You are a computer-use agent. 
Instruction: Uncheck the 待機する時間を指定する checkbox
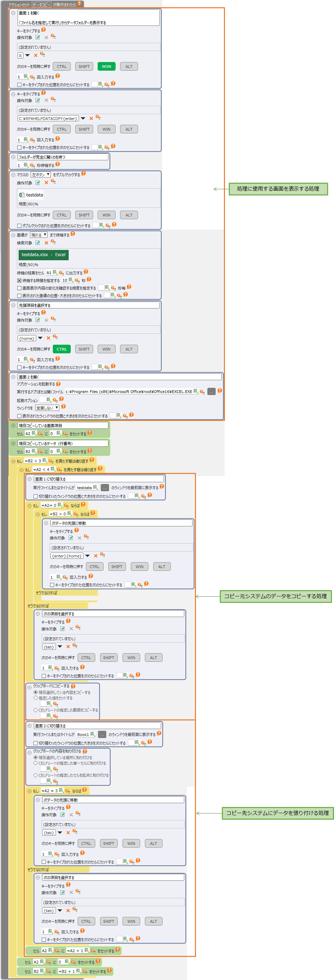tap(19, 280)
